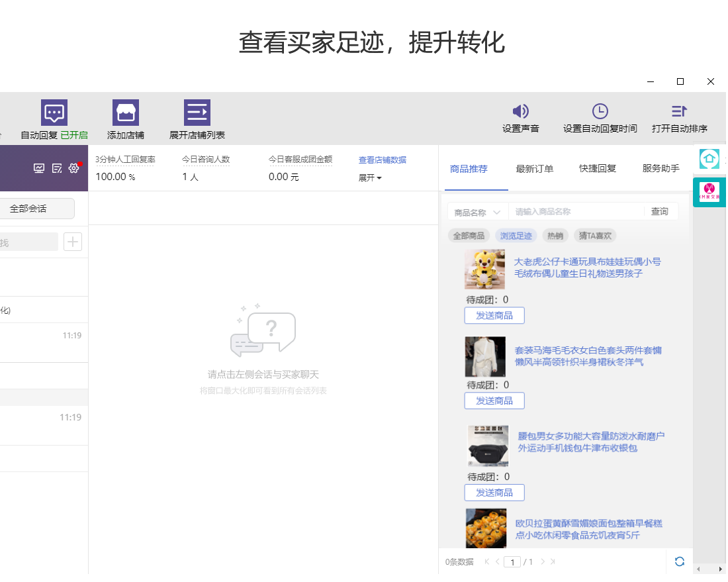Open 设置自动回复时间 clock icon

coord(600,111)
